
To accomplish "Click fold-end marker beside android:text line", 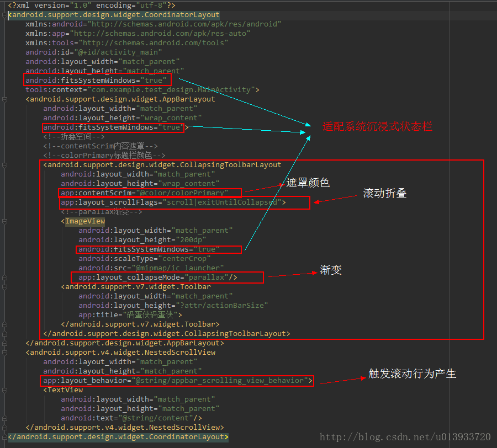I will click(x=4, y=418).
